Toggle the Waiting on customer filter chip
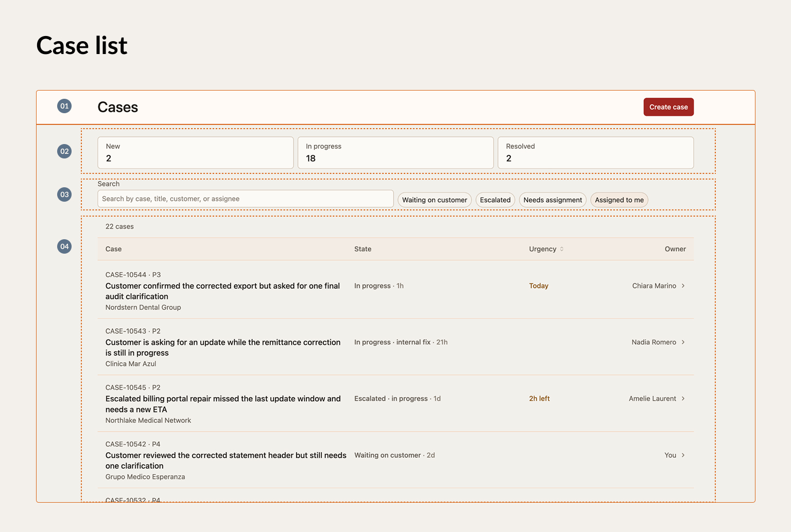 [x=435, y=200]
